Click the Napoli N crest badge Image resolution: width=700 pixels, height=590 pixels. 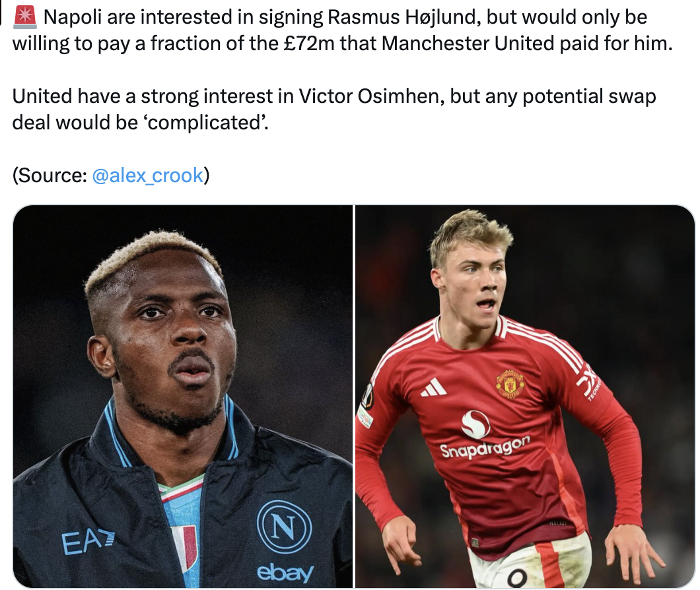click(x=285, y=527)
